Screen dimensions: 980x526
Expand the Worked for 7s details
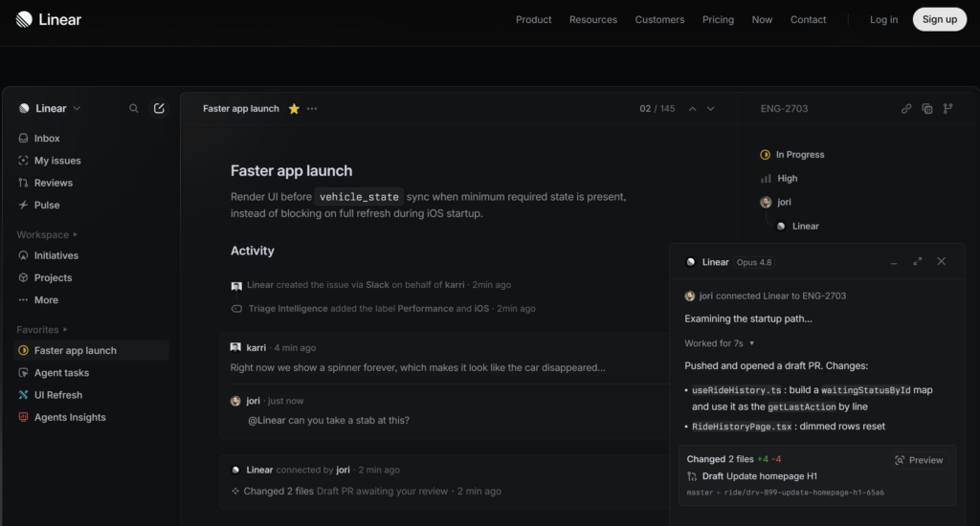[720, 343]
